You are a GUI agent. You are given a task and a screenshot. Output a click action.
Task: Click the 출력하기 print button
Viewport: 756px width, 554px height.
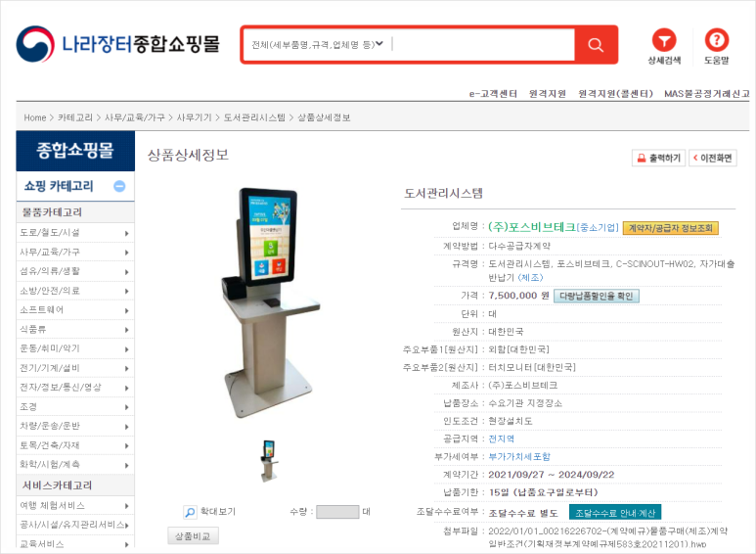(x=658, y=158)
